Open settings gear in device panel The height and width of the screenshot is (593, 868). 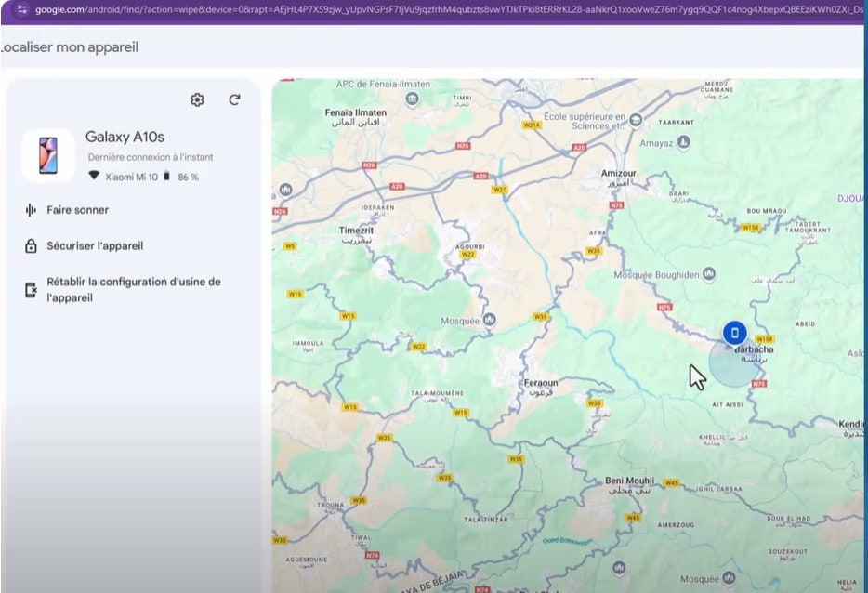click(197, 99)
